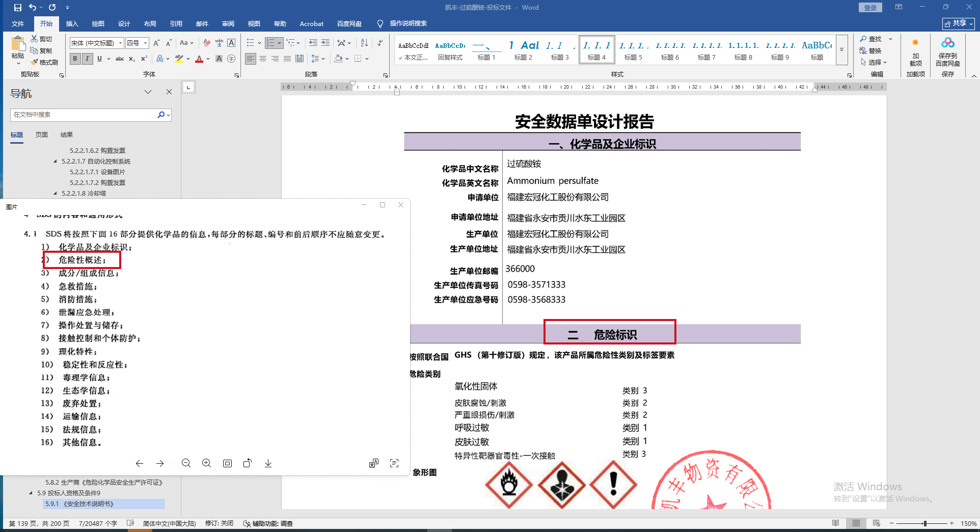Save the document from the quick access toolbar
The image size is (980, 532).
point(18,8)
